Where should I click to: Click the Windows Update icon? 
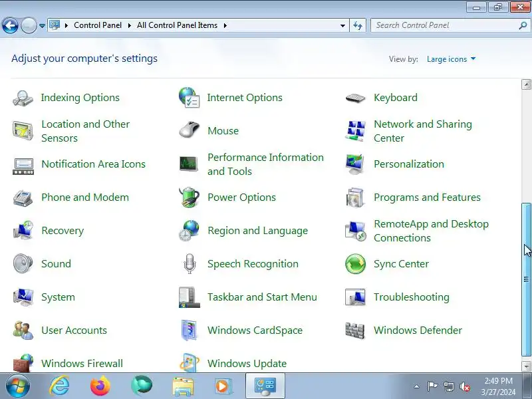click(x=189, y=363)
